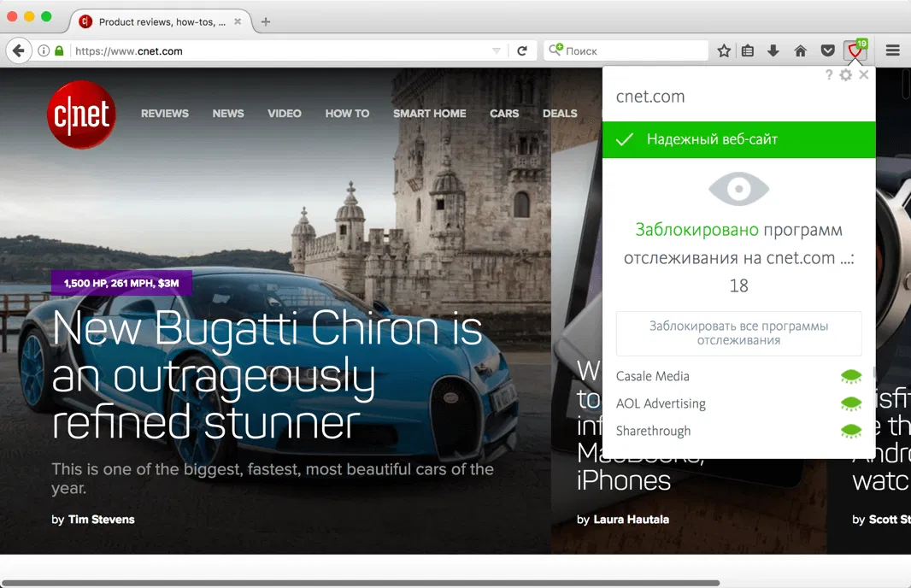Go back with the browser back arrow
The image size is (911, 588).
click(x=19, y=50)
